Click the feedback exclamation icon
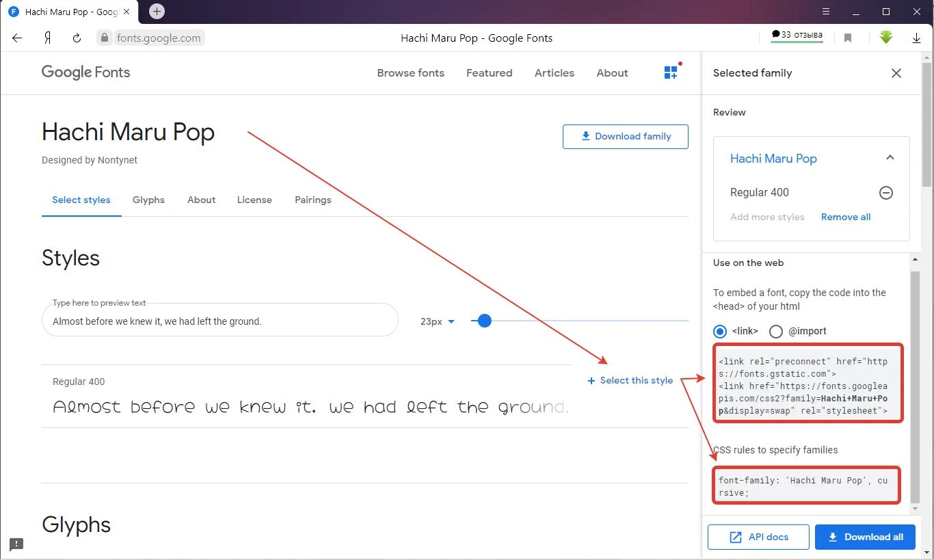The width and height of the screenshot is (934, 560). 17,544
